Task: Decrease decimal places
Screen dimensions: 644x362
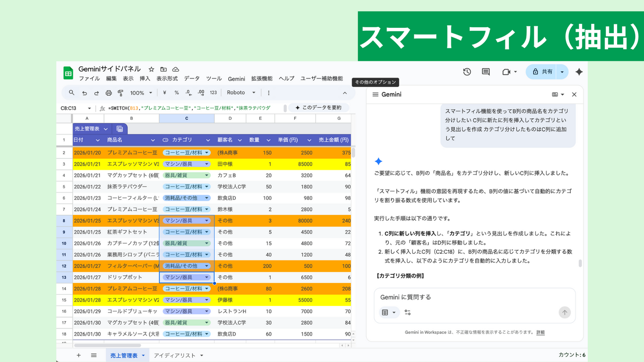Action: pos(189,93)
